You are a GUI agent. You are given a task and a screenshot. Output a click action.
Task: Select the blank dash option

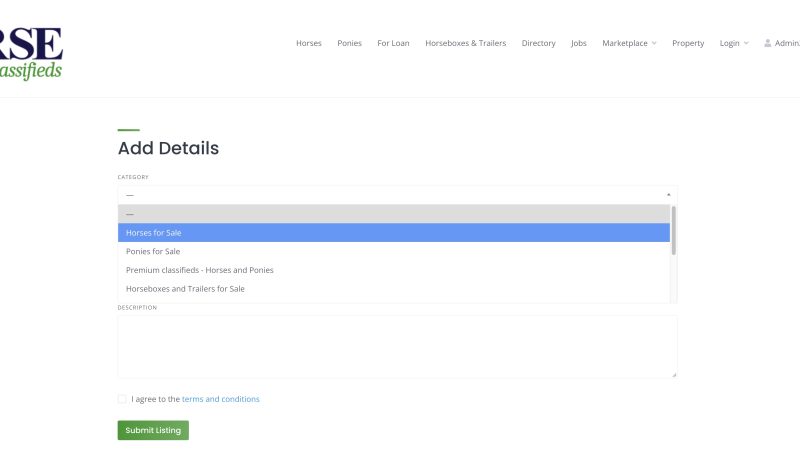coord(394,214)
